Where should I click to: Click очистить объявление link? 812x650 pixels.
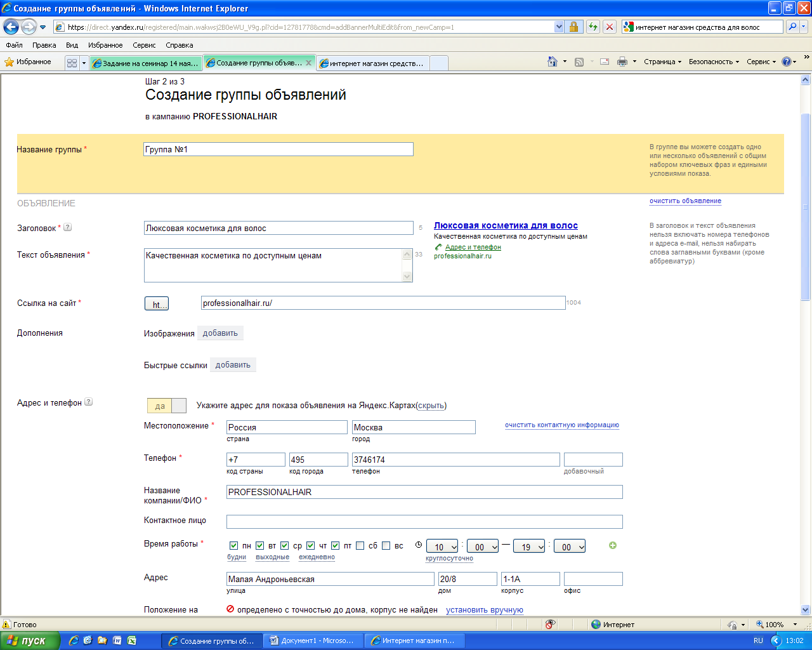(x=685, y=201)
